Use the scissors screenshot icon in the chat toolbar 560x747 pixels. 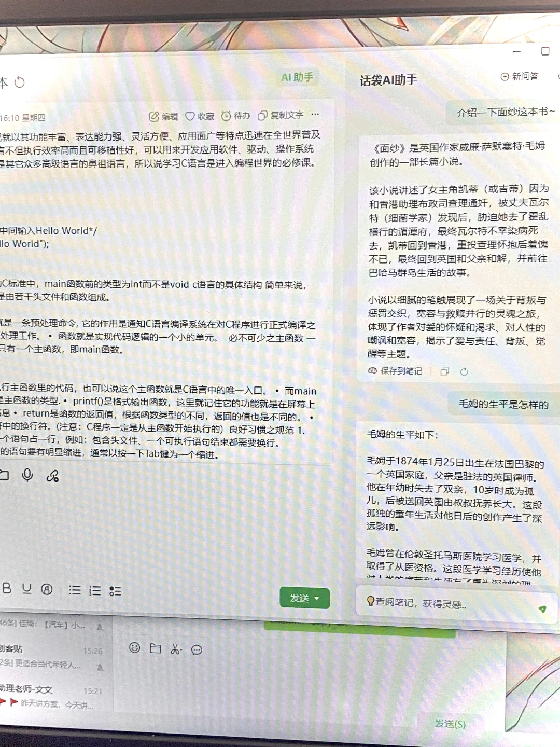[176, 649]
